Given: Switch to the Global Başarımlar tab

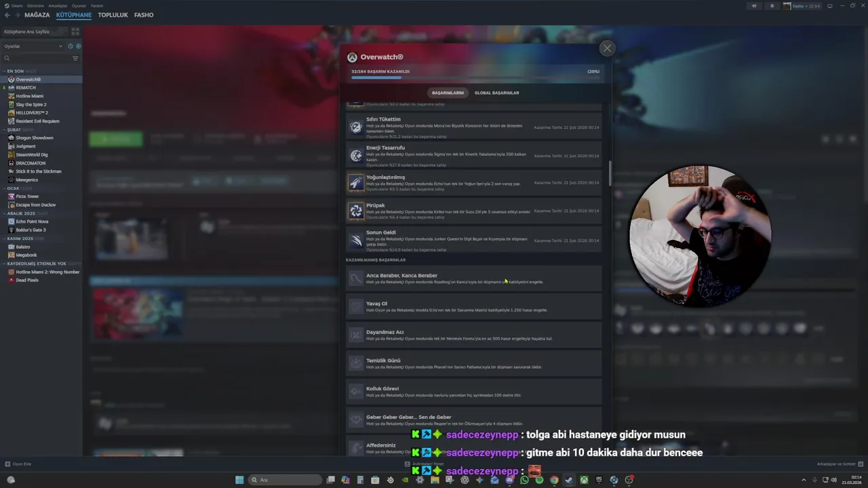Looking at the screenshot, I should 496,93.
